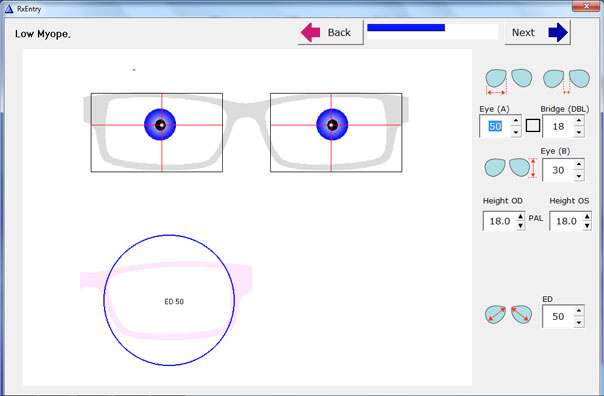Click the RxEntry app icon in title bar

[x=9, y=8]
